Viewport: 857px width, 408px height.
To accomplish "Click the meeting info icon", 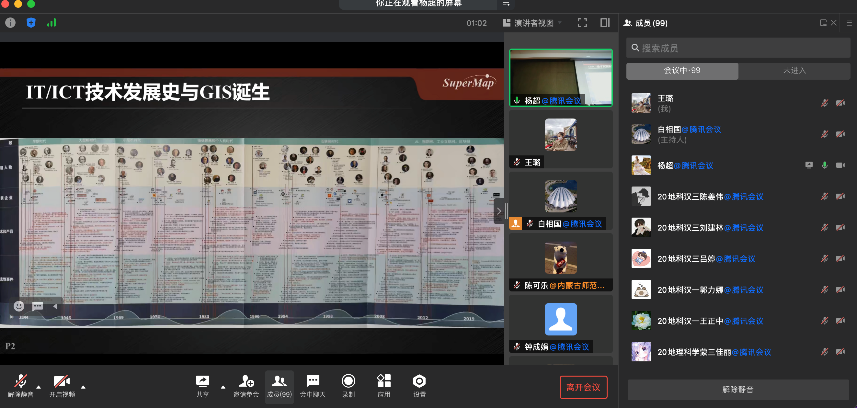I will pyautogui.click(x=11, y=22).
